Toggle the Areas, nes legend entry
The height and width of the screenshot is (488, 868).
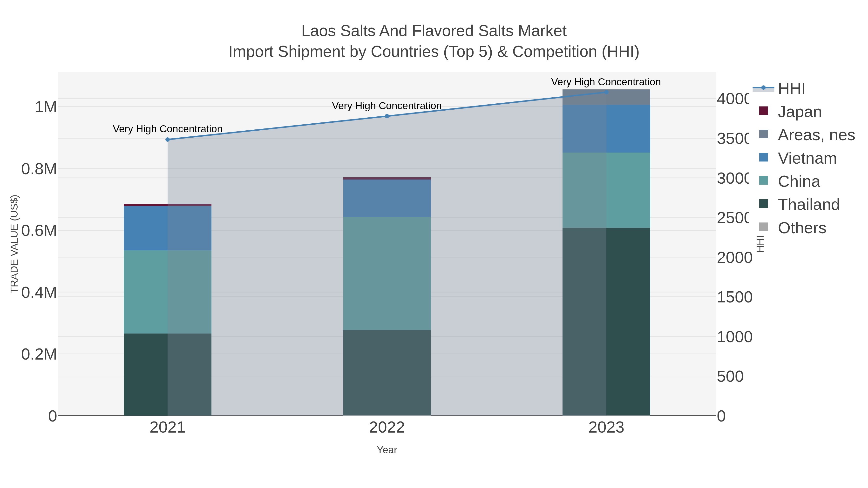click(x=807, y=135)
